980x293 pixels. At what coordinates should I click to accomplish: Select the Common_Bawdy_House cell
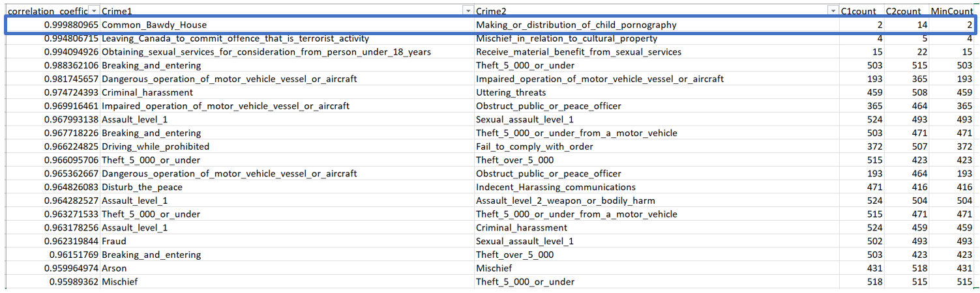154,25
